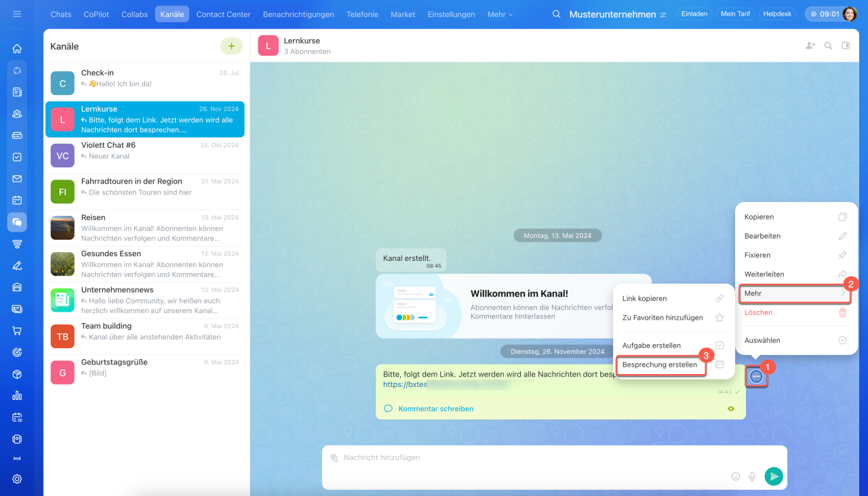The height and width of the screenshot is (496, 868).
Task: Click the green eye views indicator on message
Action: pyautogui.click(x=731, y=409)
